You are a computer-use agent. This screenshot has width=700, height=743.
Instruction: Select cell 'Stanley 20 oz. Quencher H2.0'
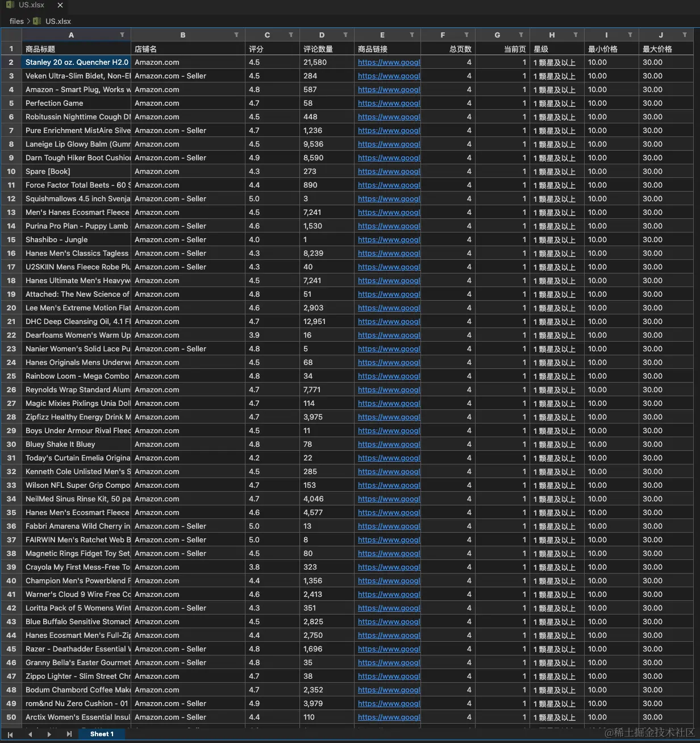pos(77,63)
